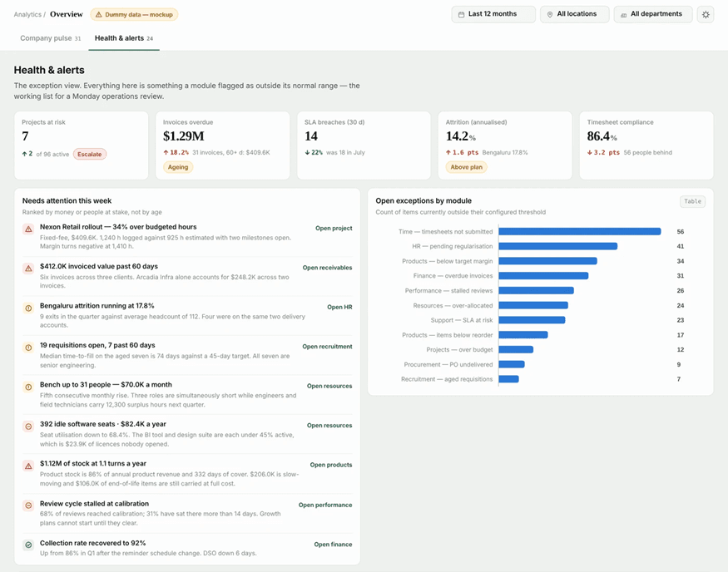Click alert triangle icon beside $412.0K invoiced value
This screenshot has width=728, height=572.
28,269
